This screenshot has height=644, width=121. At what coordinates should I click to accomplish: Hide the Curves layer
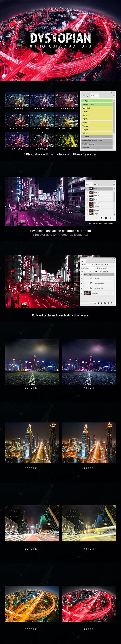[x=82, y=279]
